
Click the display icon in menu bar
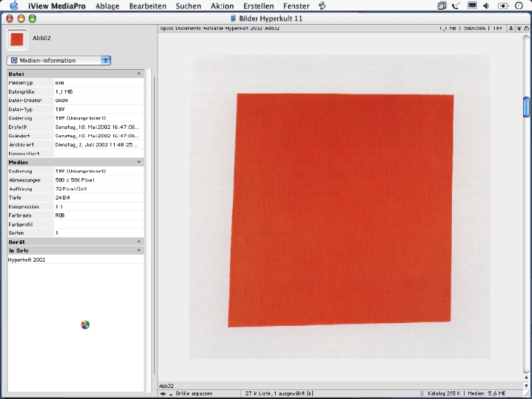click(x=472, y=6)
